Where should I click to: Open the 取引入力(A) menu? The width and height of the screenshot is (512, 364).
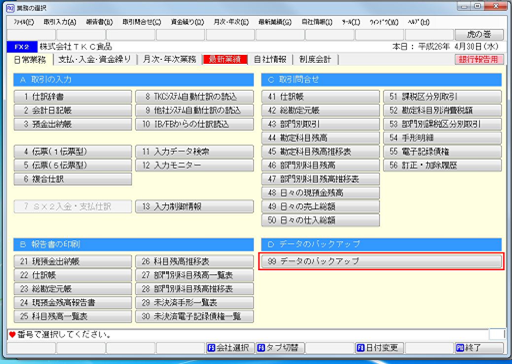pos(60,22)
